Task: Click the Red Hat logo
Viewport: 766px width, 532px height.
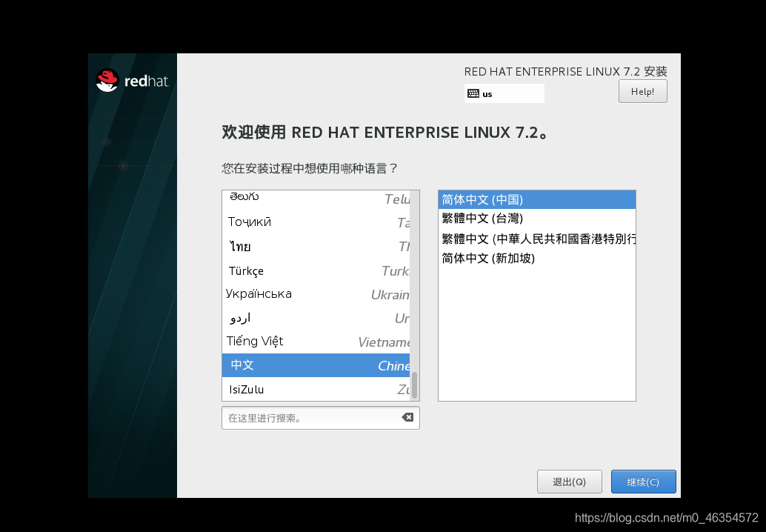Action: click(x=132, y=80)
